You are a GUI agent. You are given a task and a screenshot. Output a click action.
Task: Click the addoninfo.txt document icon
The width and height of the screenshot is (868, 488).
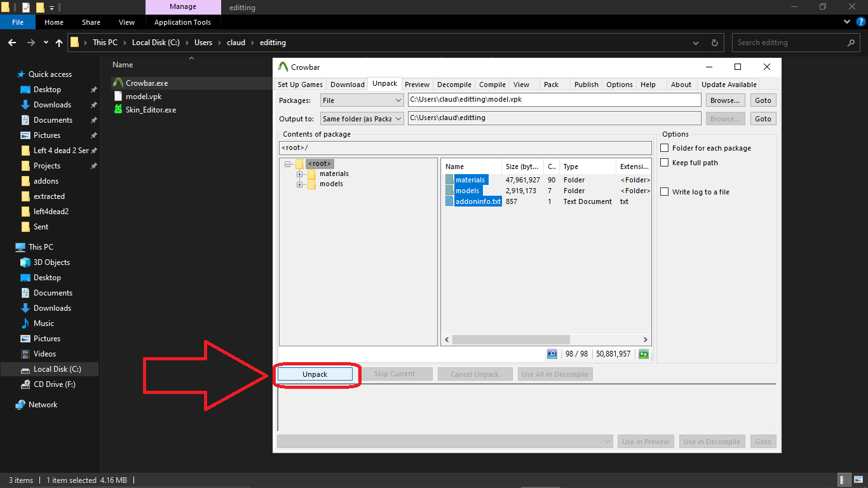(449, 201)
